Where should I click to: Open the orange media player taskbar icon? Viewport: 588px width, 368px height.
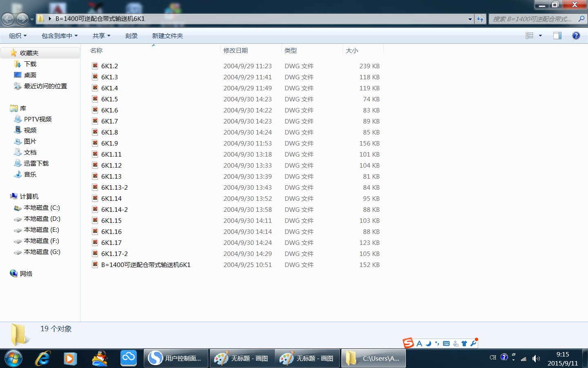(x=70, y=359)
